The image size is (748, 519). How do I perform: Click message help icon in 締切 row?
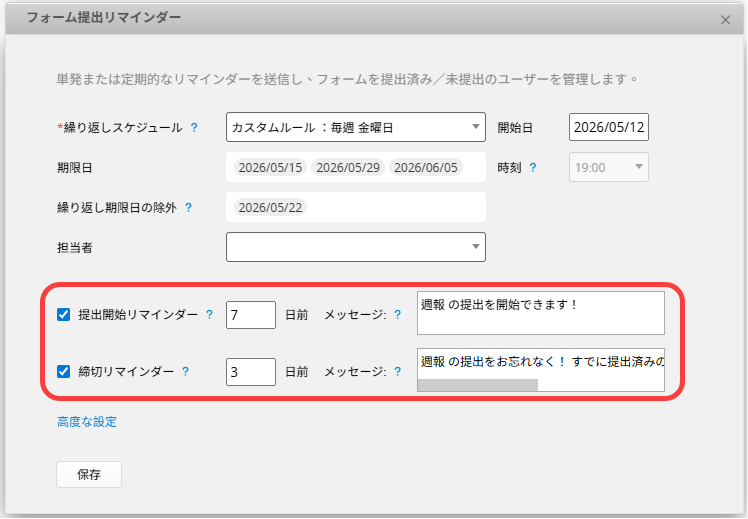398,371
